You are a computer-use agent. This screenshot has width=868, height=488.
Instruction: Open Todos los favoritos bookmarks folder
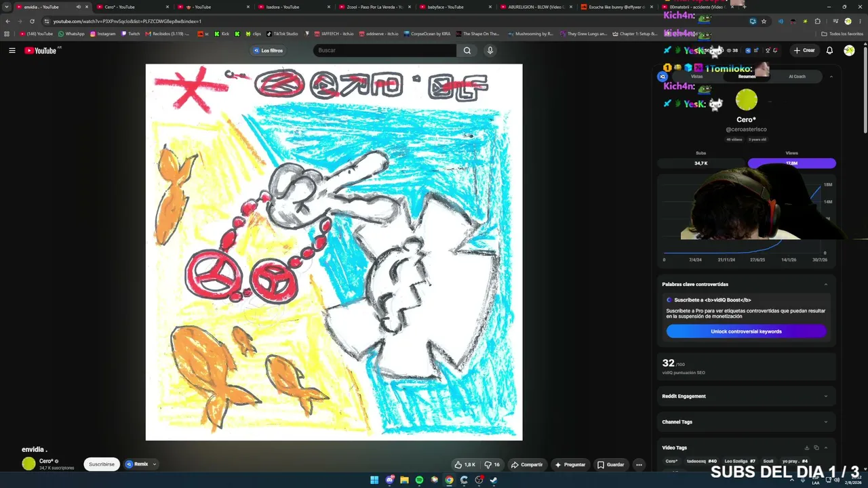coord(842,34)
